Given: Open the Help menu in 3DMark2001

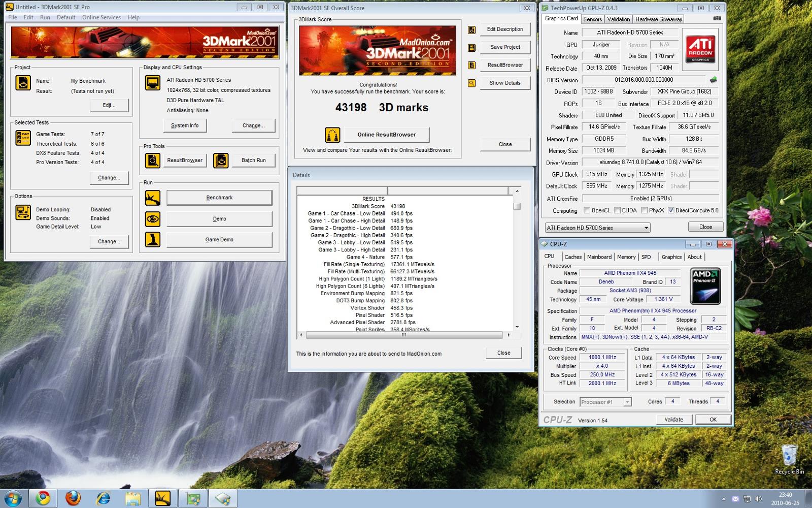Looking at the screenshot, I should click(133, 17).
